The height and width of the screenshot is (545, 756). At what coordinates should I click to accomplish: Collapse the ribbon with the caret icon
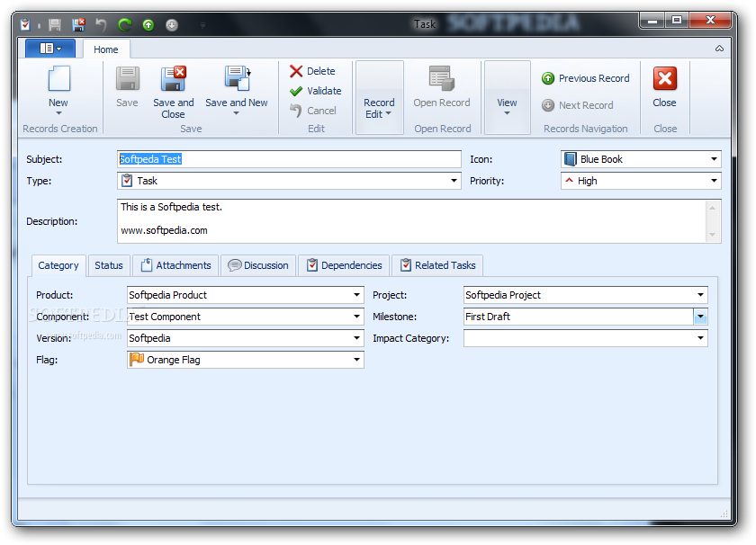(719, 49)
